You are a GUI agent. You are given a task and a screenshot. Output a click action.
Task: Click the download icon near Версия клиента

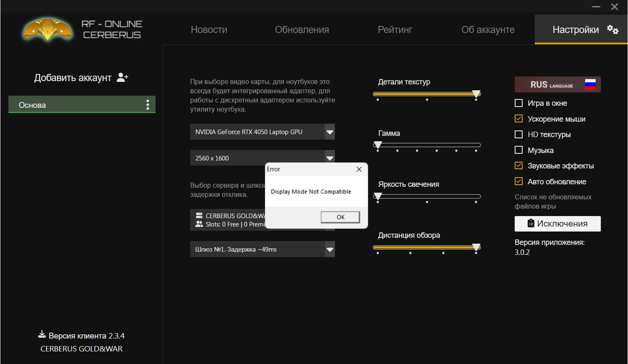click(x=42, y=334)
